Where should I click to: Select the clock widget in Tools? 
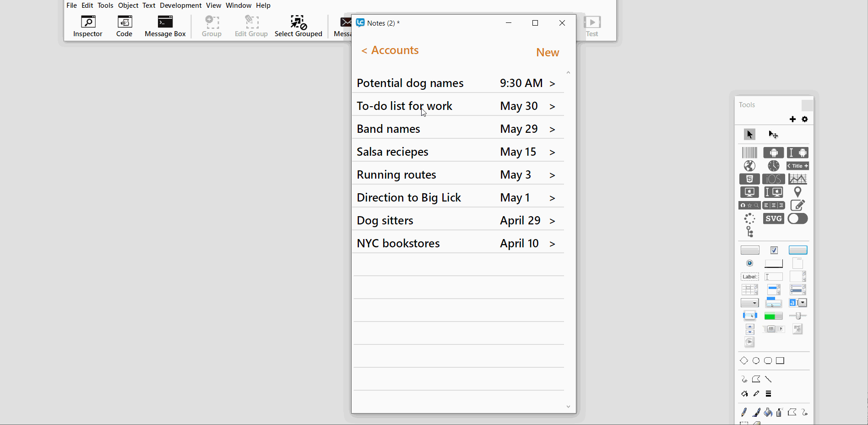click(773, 166)
